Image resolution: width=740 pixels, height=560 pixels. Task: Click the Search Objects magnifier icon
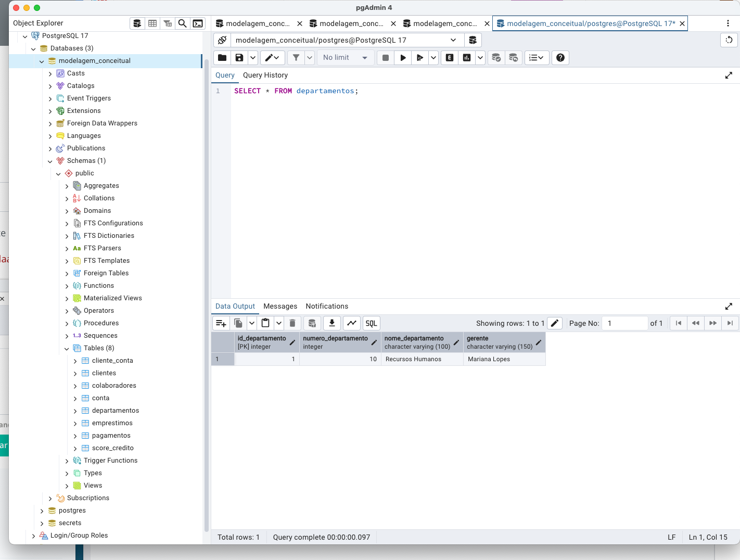tap(183, 23)
